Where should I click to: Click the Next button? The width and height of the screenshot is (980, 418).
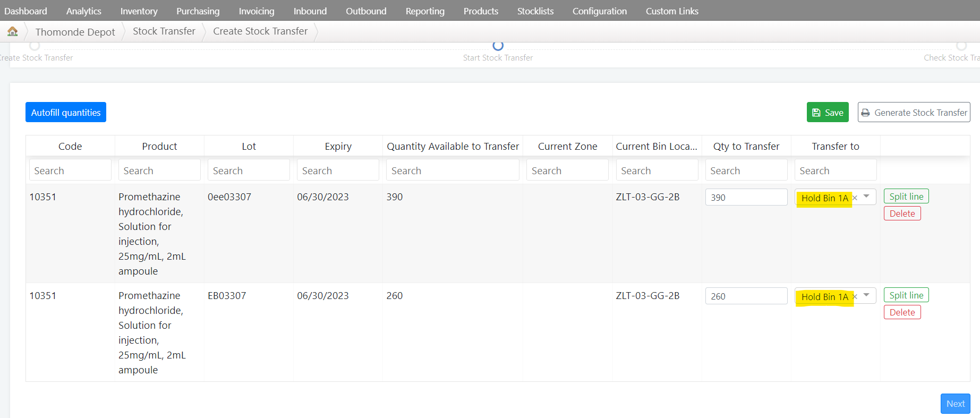coord(955,404)
